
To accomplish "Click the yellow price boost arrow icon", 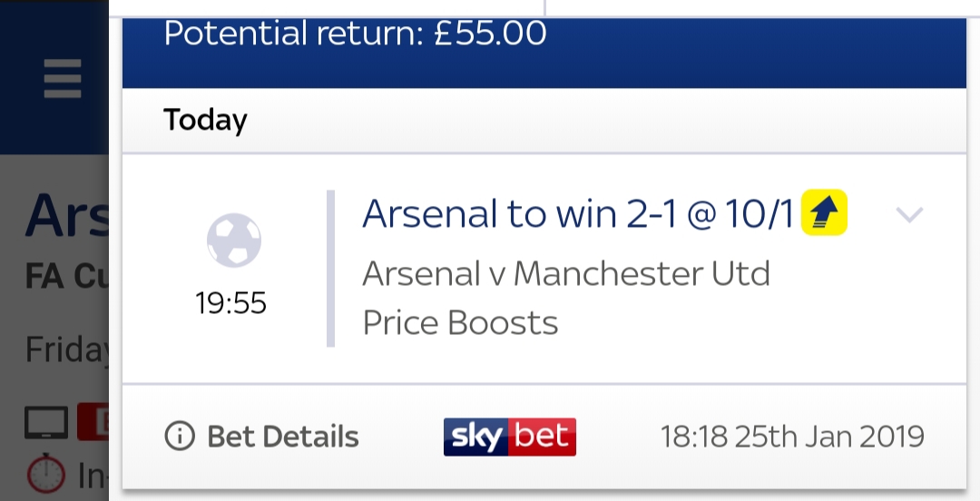I will pyautogui.click(x=824, y=212).
